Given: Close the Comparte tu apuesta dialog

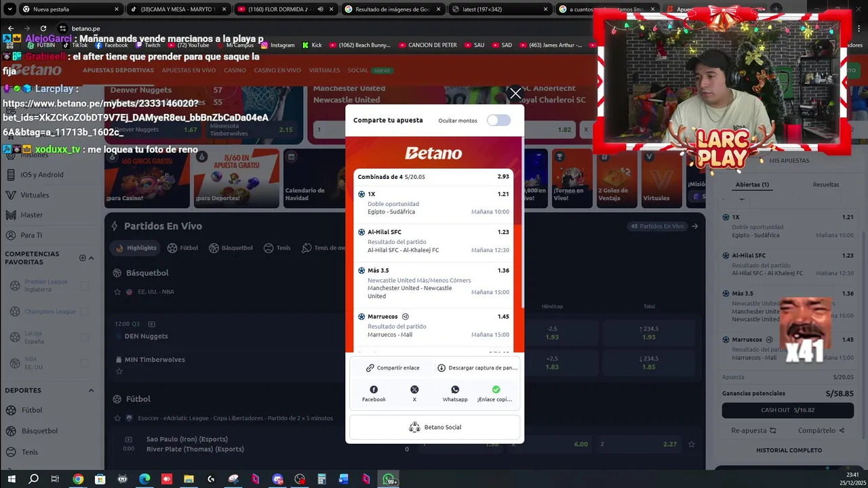Looking at the screenshot, I should pos(515,94).
